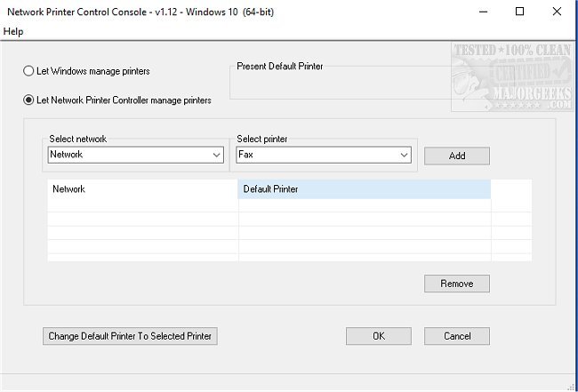This screenshot has height=392, width=578.
Task: Confirm with the OK button
Action: (x=379, y=336)
